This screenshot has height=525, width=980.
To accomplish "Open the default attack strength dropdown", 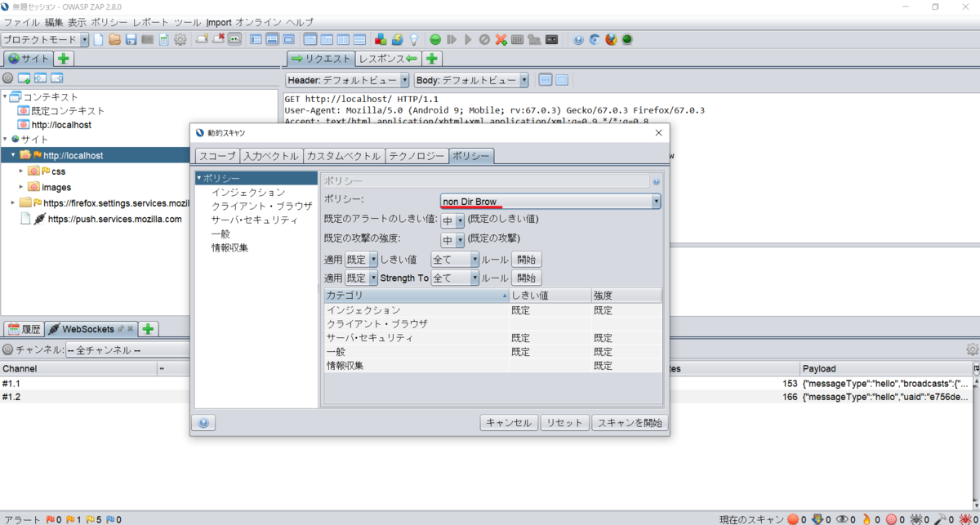I will (x=452, y=239).
